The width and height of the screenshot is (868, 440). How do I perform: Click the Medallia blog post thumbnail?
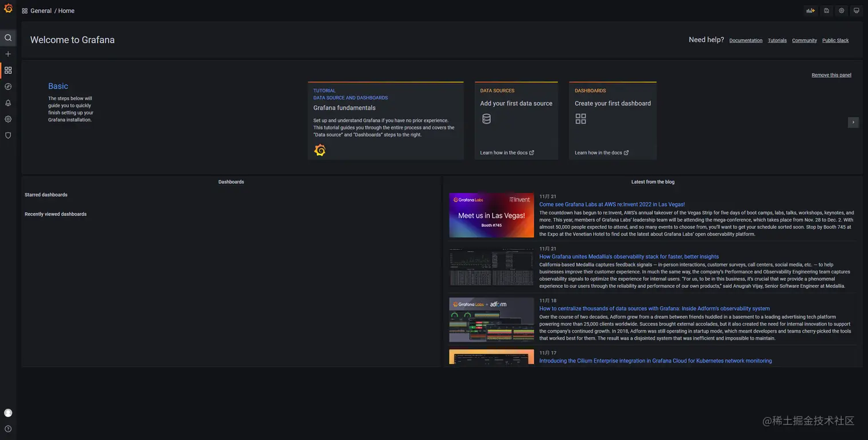[x=491, y=267]
